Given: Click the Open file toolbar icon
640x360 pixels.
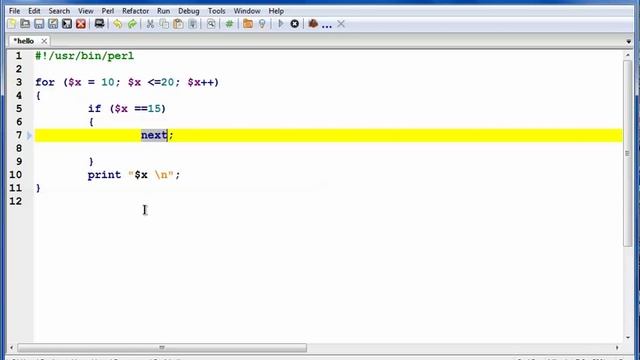Looking at the screenshot, I should pos(25,24).
